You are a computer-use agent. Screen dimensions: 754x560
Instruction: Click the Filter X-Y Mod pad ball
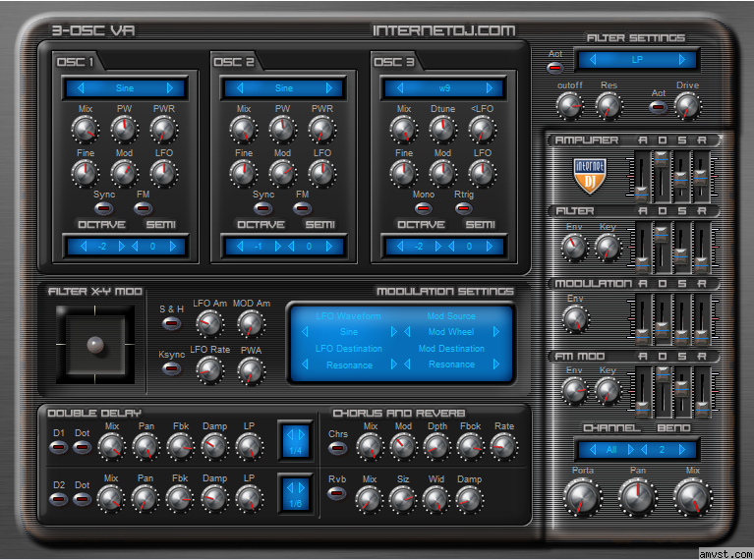point(95,345)
